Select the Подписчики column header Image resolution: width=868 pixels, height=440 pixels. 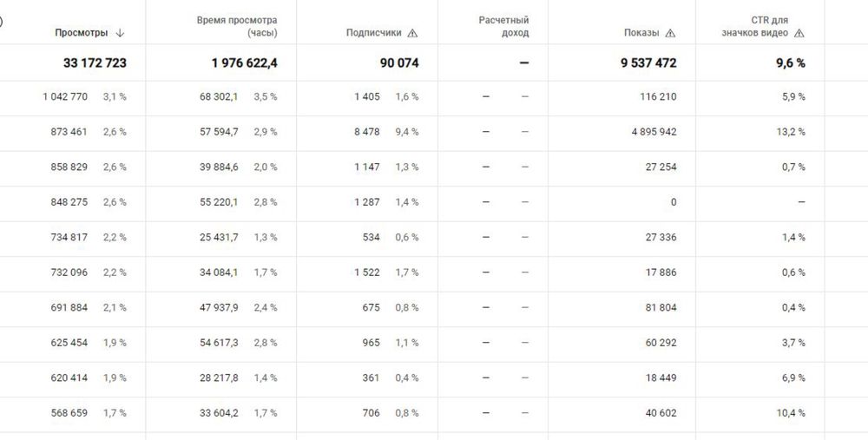[373, 33]
